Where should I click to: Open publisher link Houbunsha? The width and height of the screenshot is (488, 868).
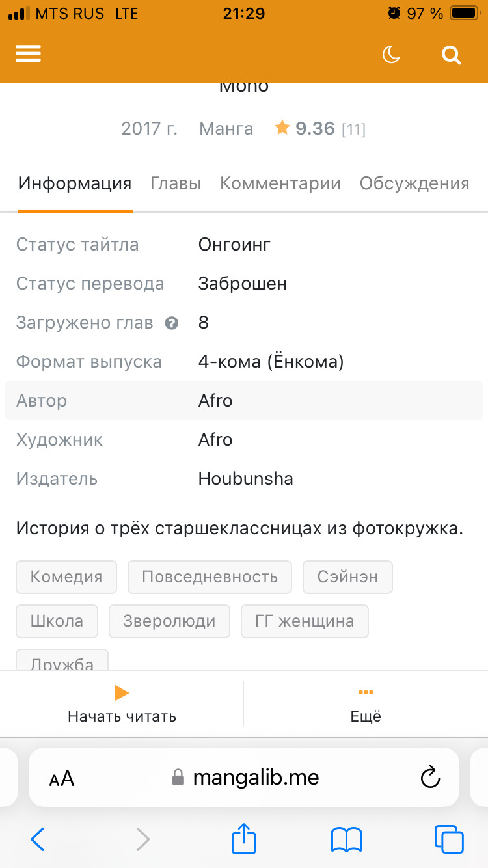[x=246, y=479]
